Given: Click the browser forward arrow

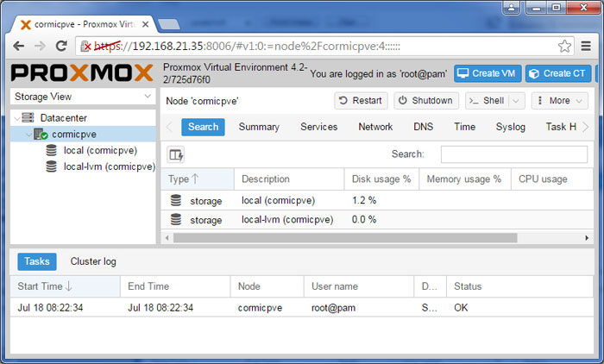Looking at the screenshot, I should (40, 47).
